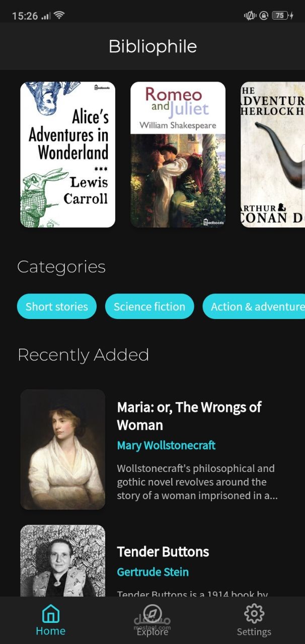Tap the Wi-Fi icon in status bar
The width and height of the screenshot is (305, 644).
pyautogui.click(x=59, y=16)
